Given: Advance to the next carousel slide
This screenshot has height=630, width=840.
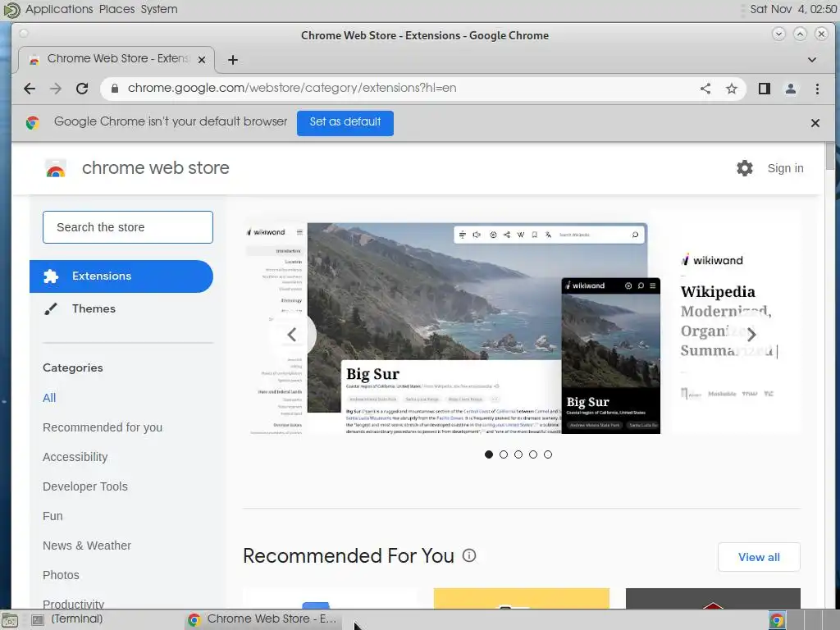Looking at the screenshot, I should [751, 335].
